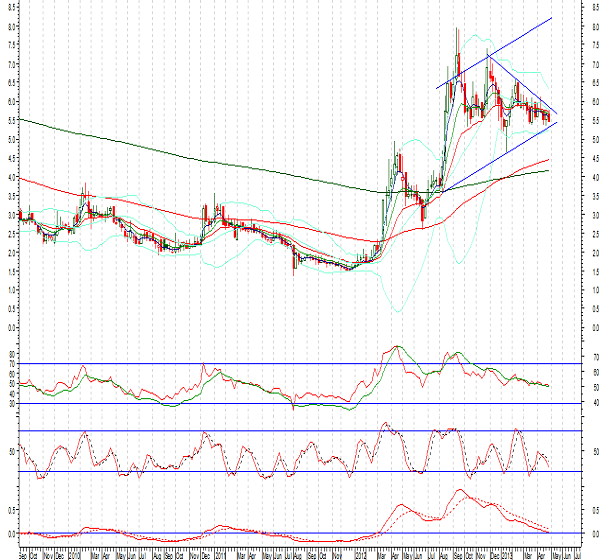
Task: Click the apex where triangle lines converge
Action: point(556,116)
